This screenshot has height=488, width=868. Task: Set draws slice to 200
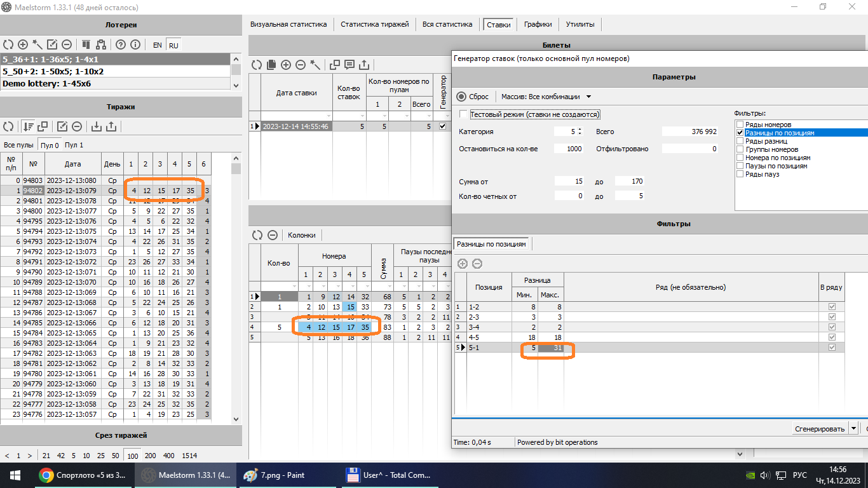pyautogui.click(x=150, y=456)
